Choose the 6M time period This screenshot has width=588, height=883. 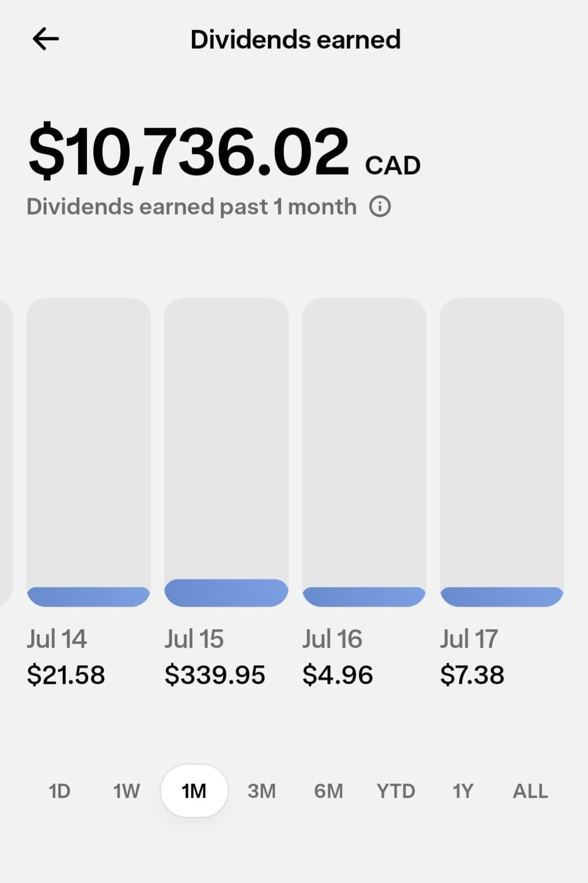coord(328,791)
